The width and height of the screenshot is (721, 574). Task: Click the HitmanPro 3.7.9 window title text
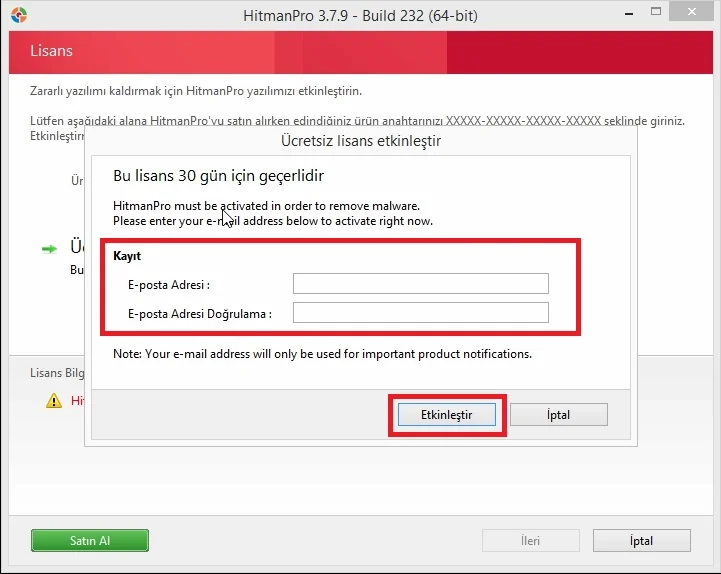point(360,16)
